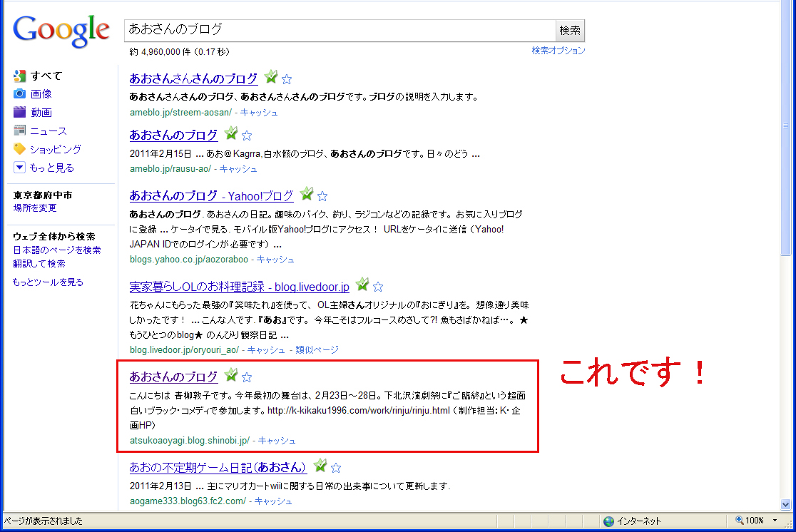
Task: Click the vertical scrollbar thumb
Action: [x=785, y=126]
